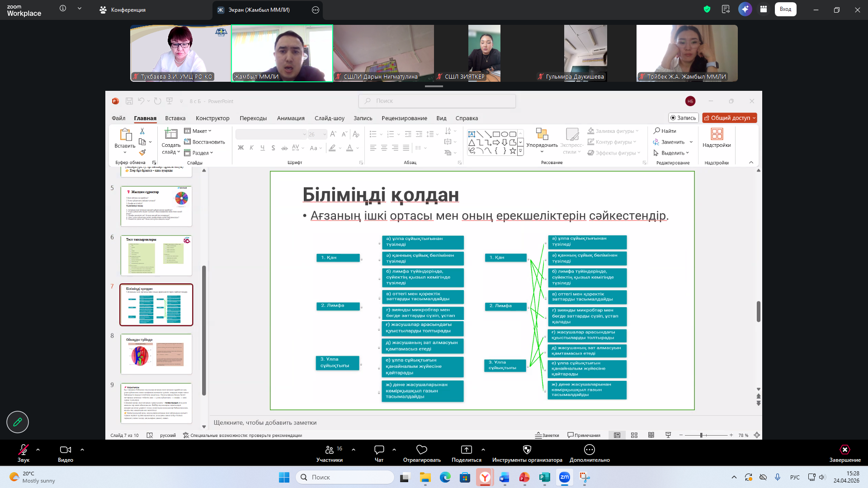The height and width of the screenshot is (488, 868).
Task: Expand audio options arrow next to Звук
Action: [38, 450]
